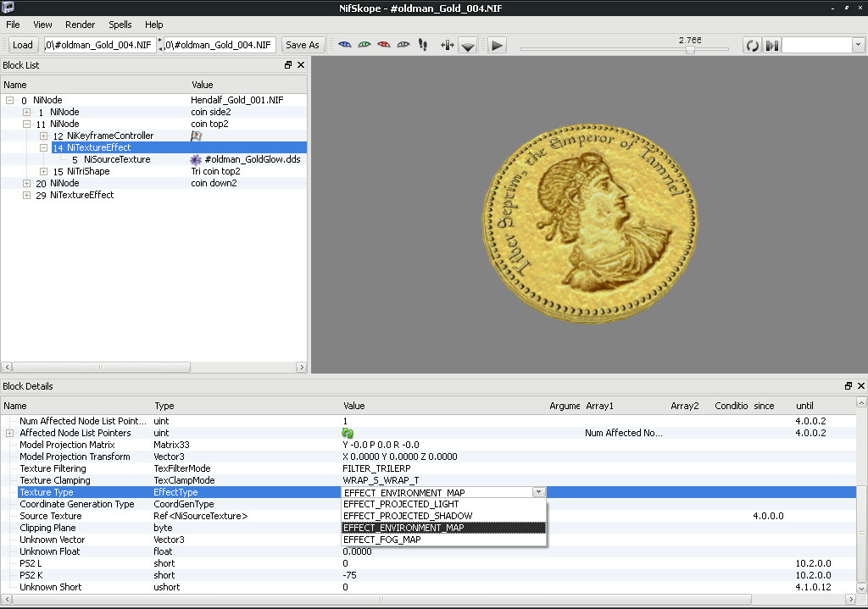
Task: Click the Load button
Action: [x=23, y=45]
